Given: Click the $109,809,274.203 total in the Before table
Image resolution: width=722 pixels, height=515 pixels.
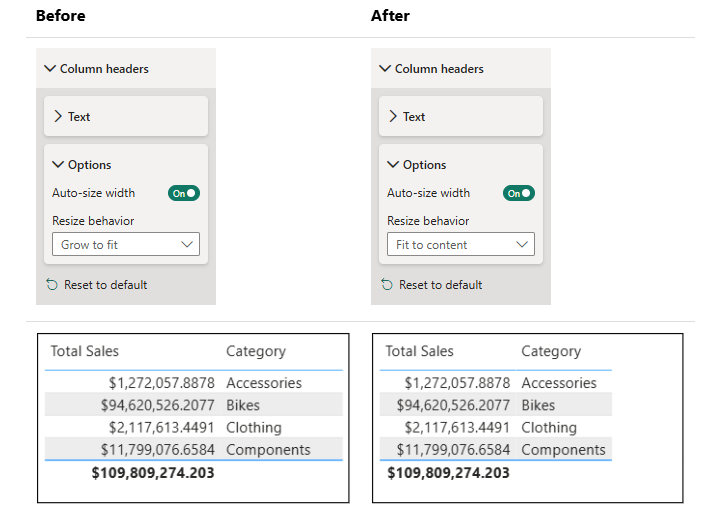Looking at the screenshot, I should [x=152, y=472].
